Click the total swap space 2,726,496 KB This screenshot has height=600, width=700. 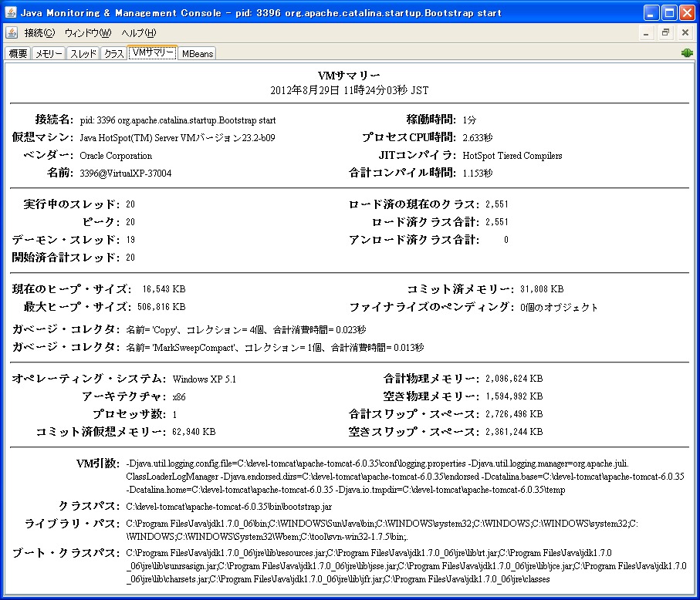pyautogui.click(x=514, y=414)
